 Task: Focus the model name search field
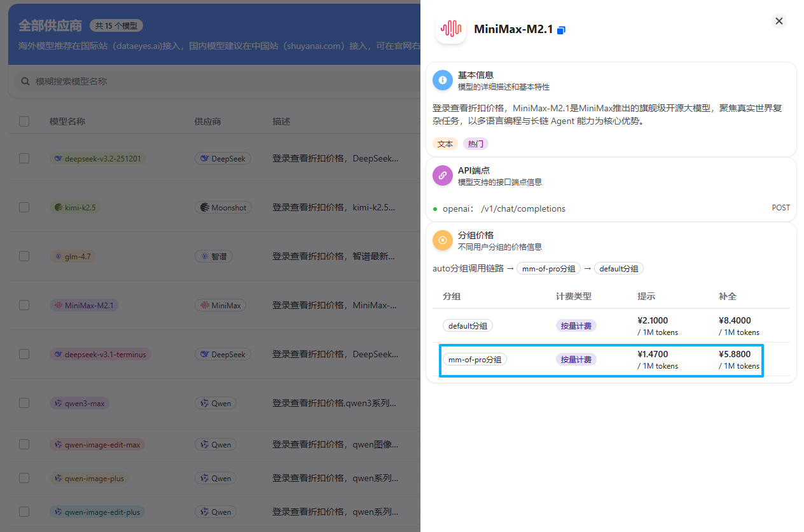click(216, 81)
